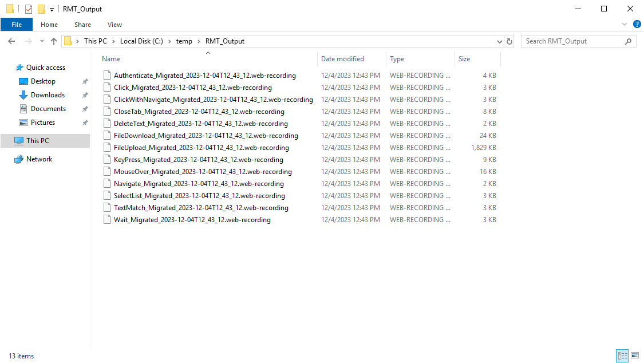Open the Network item in the sidebar

38,159
